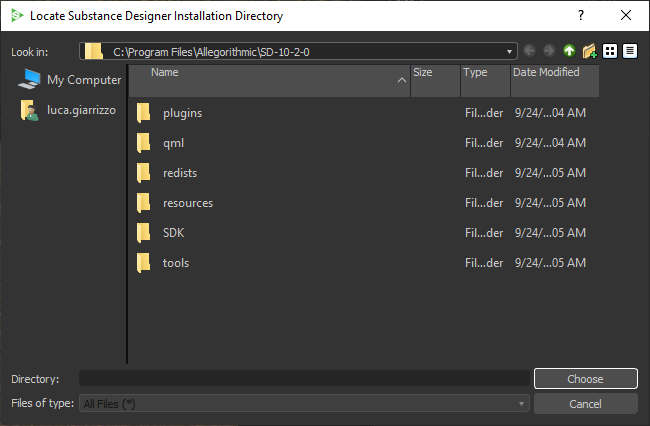Select the SDK folder
This screenshot has width=650, height=426.
tap(173, 232)
